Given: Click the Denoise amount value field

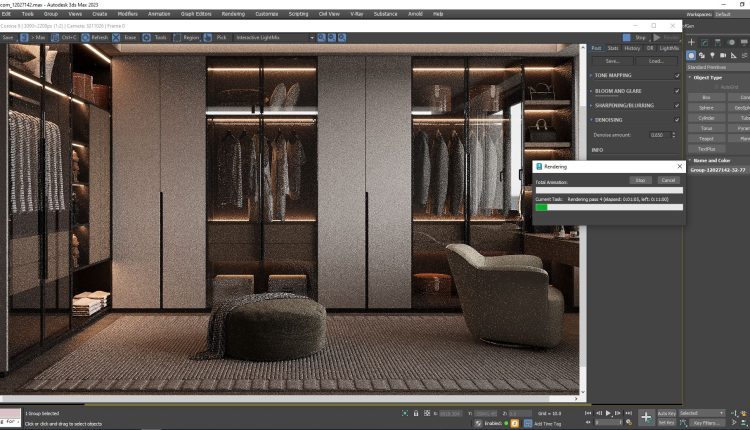Looking at the screenshot, I should (659, 135).
